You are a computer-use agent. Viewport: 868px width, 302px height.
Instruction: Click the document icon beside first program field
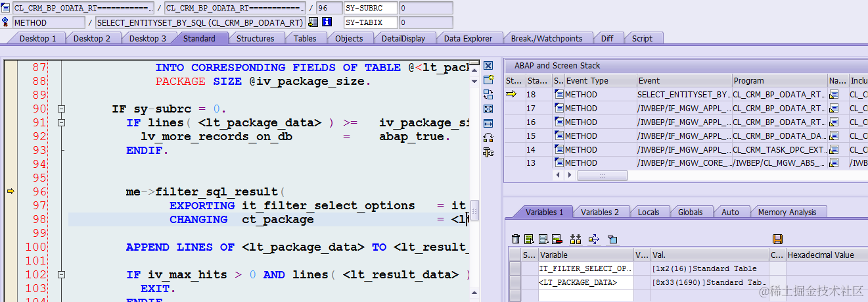coord(6,8)
